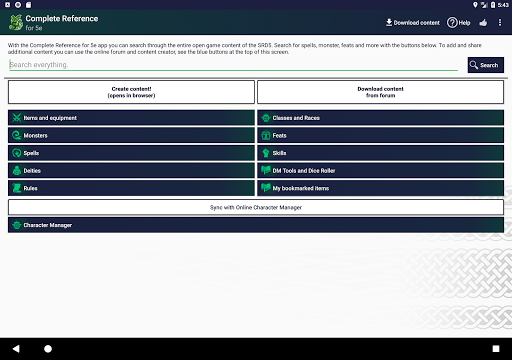The height and width of the screenshot is (360, 512).
Task: Open the Skills list
Action: coord(380,153)
